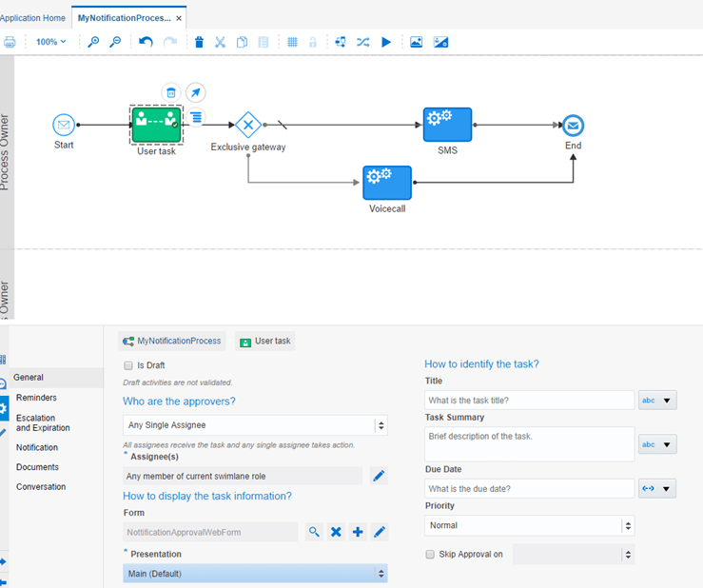Click the trash delete icon in toolbar
Viewport: 703px width, 588px height.
(199, 42)
